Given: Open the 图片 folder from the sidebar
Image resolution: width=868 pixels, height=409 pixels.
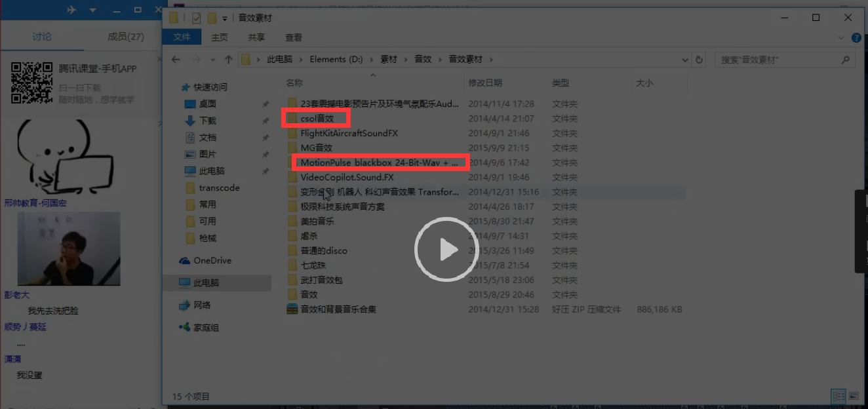Looking at the screenshot, I should coord(207,154).
